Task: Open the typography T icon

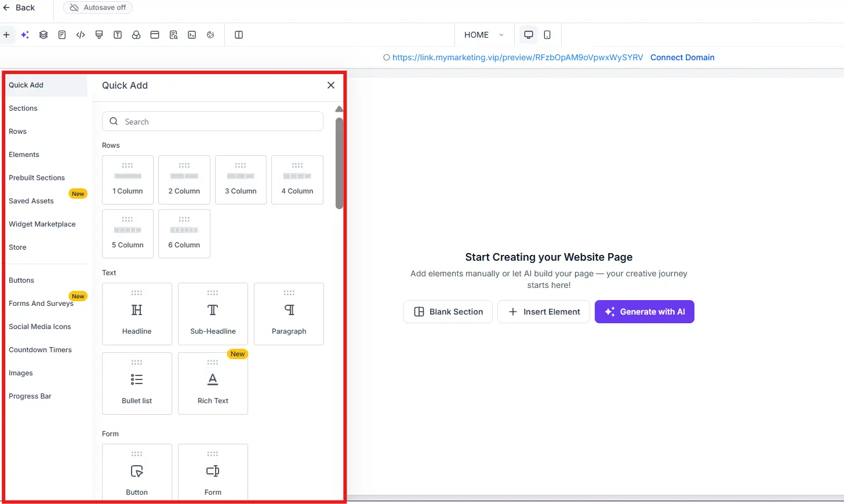Action: pyautogui.click(x=118, y=35)
